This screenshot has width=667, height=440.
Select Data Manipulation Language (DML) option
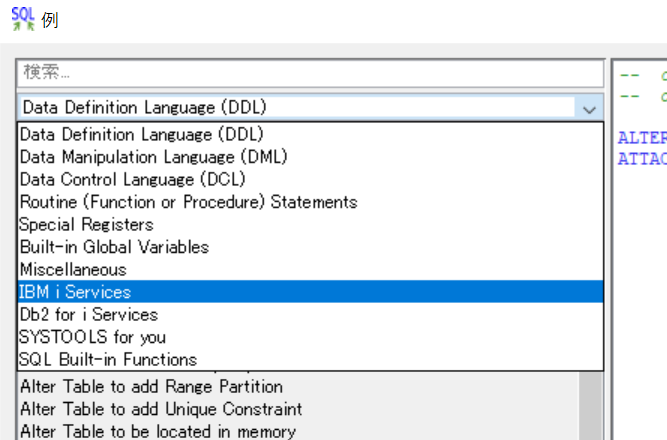(310, 157)
